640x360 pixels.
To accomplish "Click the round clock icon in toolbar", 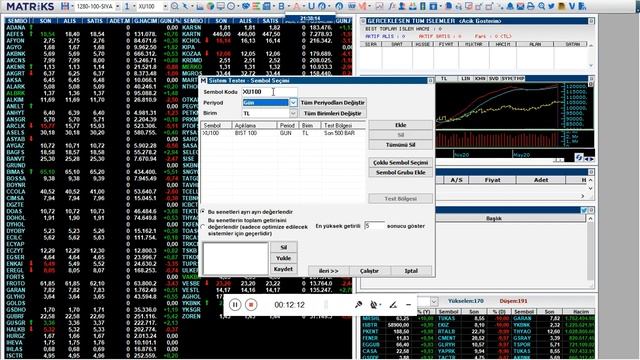I will (231, 7).
